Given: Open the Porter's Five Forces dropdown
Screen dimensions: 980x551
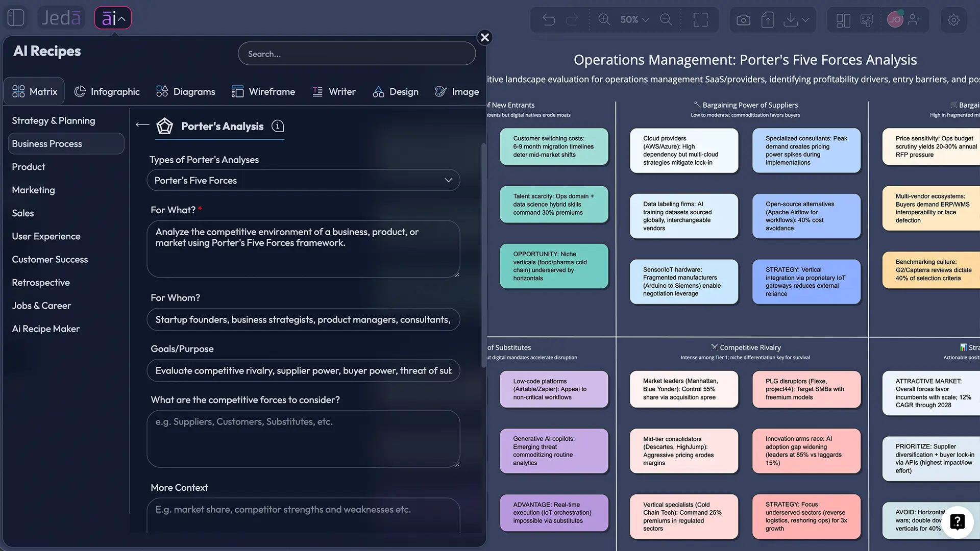Looking at the screenshot, I should point(303,180).
